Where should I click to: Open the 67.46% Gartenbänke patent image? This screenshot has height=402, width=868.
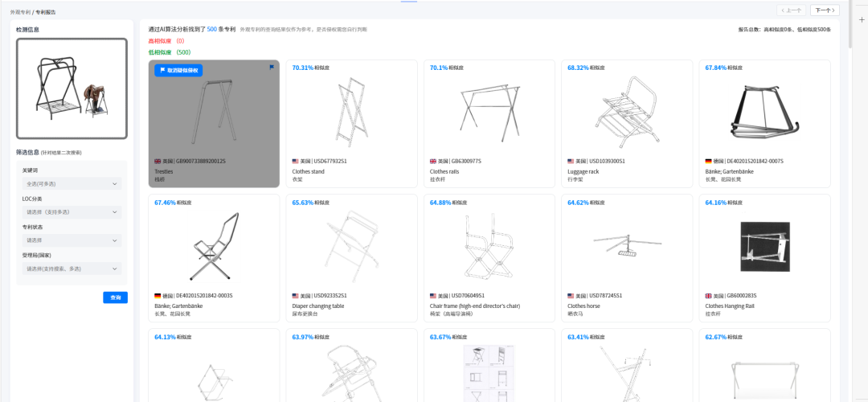point(214,247)
